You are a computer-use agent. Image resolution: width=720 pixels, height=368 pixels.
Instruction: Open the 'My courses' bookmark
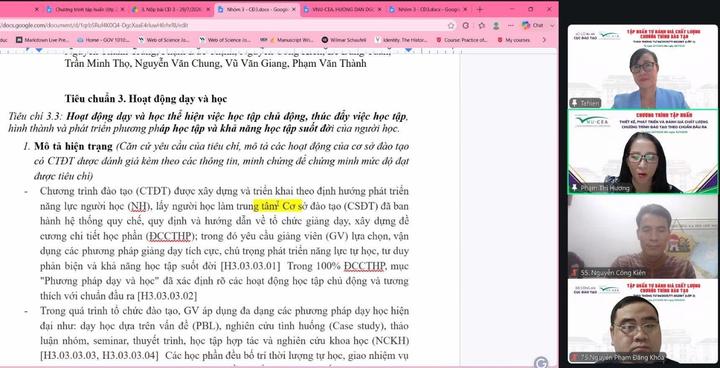tap(513, 40)
